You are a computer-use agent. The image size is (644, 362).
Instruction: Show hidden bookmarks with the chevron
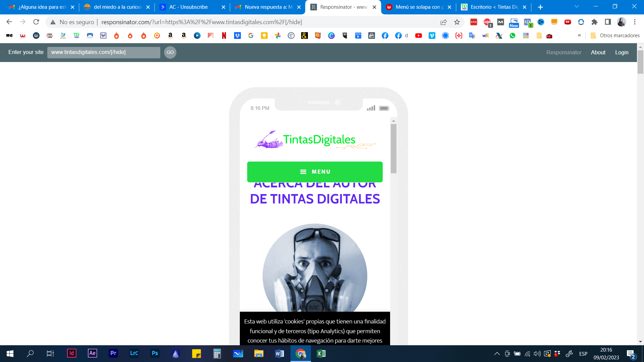[579, 36]
